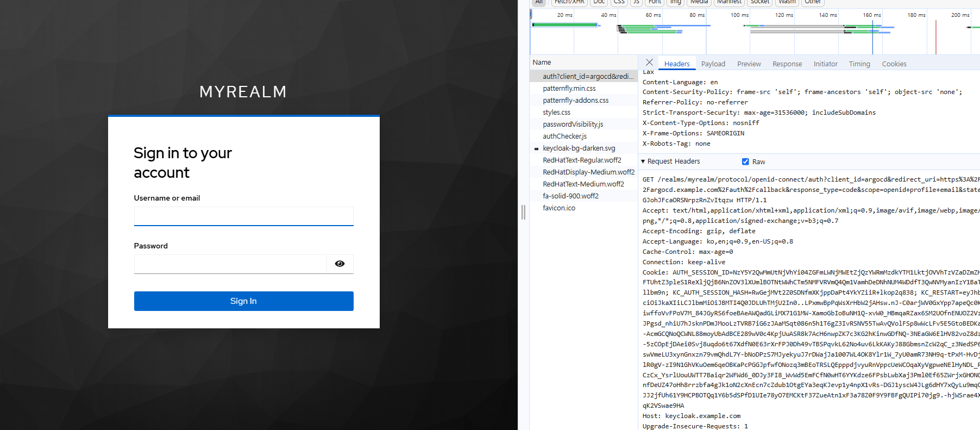Screen dimensions: 980x430
Task: Filter network requests by Manifest
Action: [x=729, y=2]
